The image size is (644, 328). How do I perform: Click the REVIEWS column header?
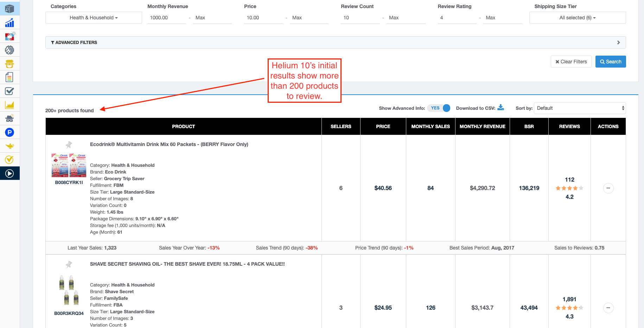[x=569, y=126]
